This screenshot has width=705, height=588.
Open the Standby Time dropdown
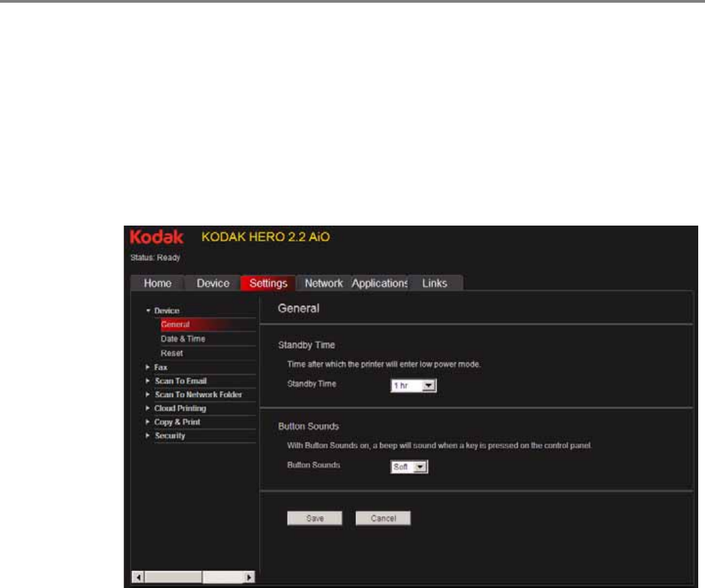414,385
